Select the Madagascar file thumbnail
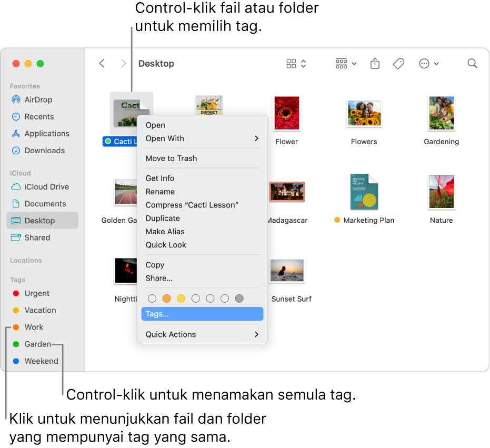The height and width of the screenshot is (448, 490). [x=287, y=192]
